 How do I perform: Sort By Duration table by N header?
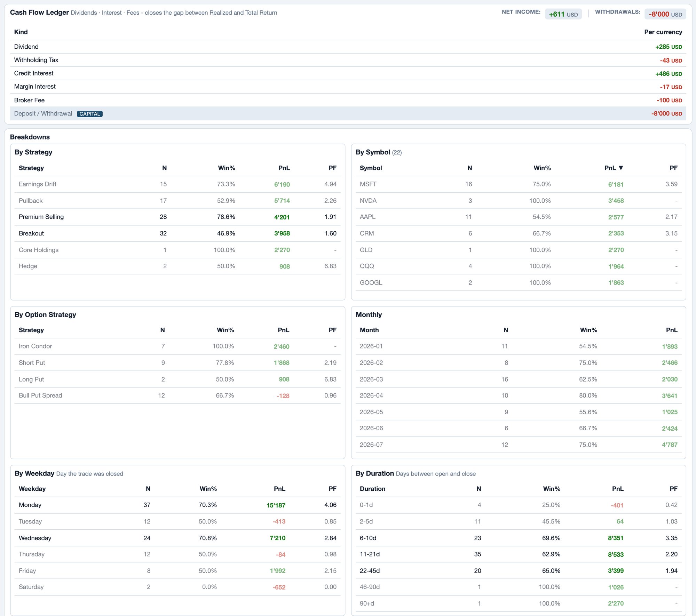coord(479,489)
